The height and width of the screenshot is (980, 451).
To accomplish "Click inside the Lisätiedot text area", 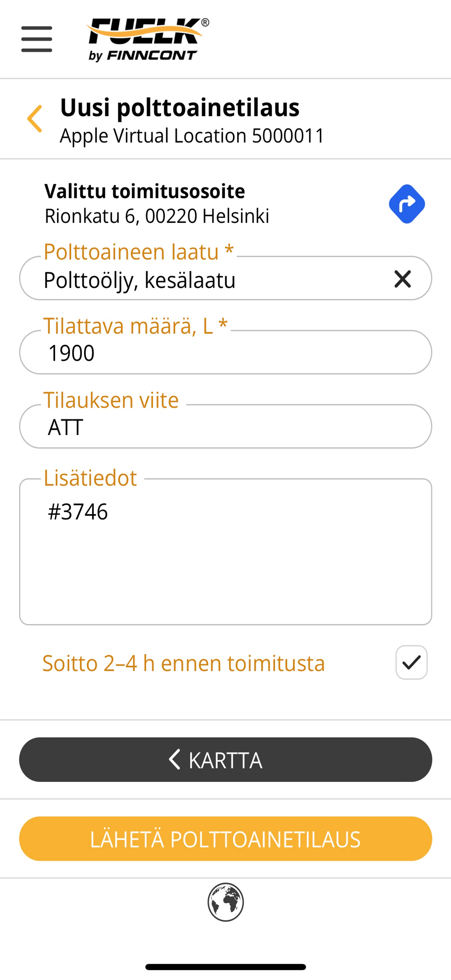I will click(225, 552).
